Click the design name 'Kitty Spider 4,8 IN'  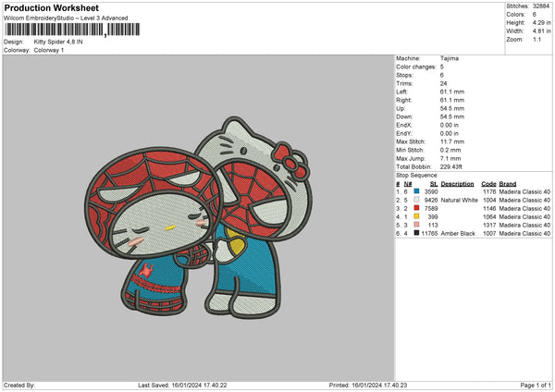pos(58,42)
